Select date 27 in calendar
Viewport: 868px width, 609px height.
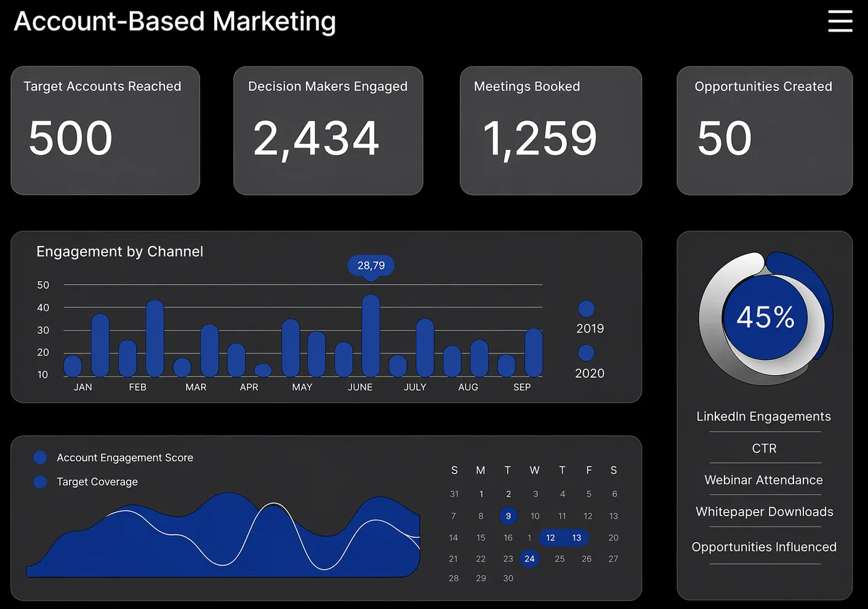pyautogui.click(x=613, y=559)
